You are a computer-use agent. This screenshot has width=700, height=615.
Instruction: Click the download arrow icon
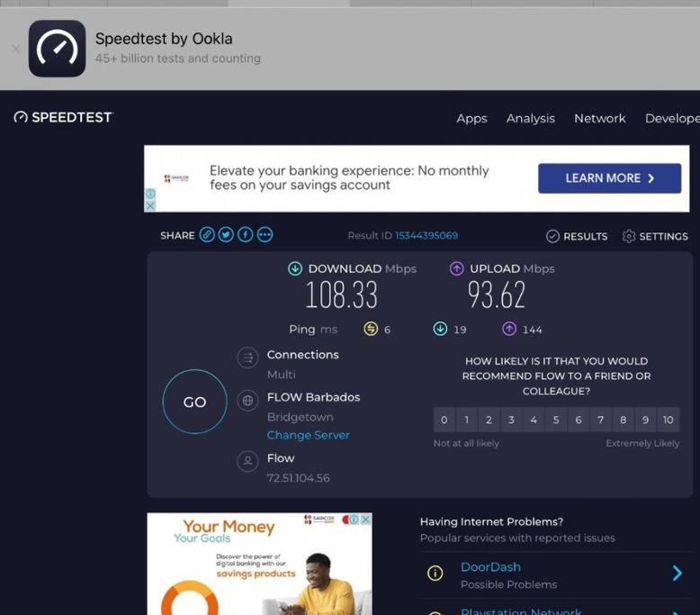[294, 268]
